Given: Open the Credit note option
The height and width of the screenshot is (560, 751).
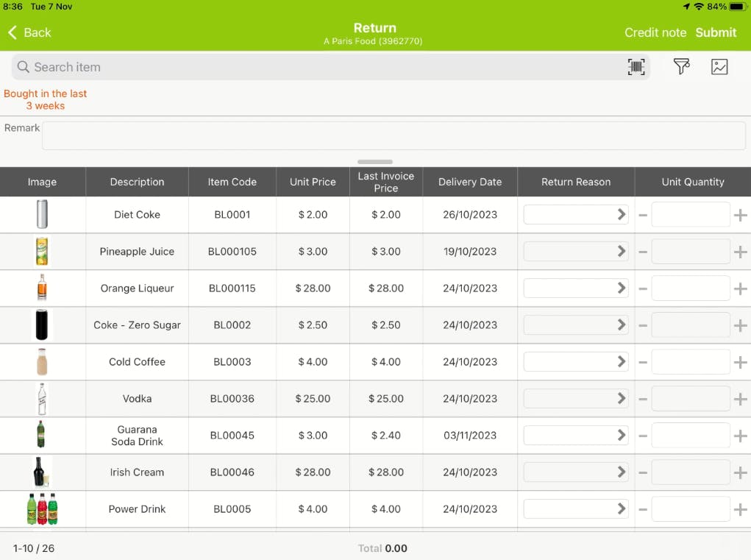Looking at the screenshot, I should [655, 32].
